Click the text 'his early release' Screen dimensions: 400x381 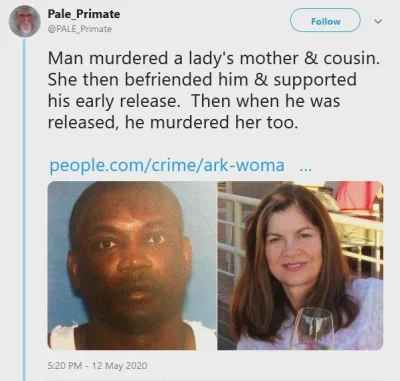[x=113, y=101]
